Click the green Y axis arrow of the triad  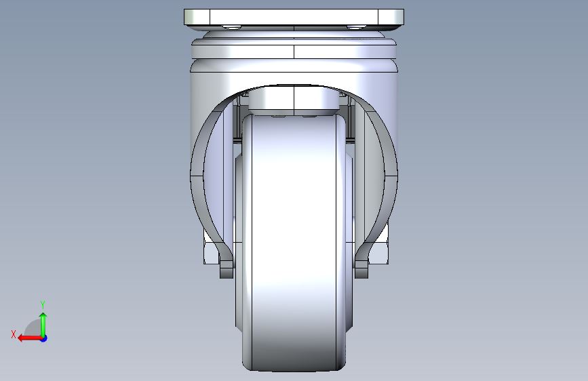43,325
